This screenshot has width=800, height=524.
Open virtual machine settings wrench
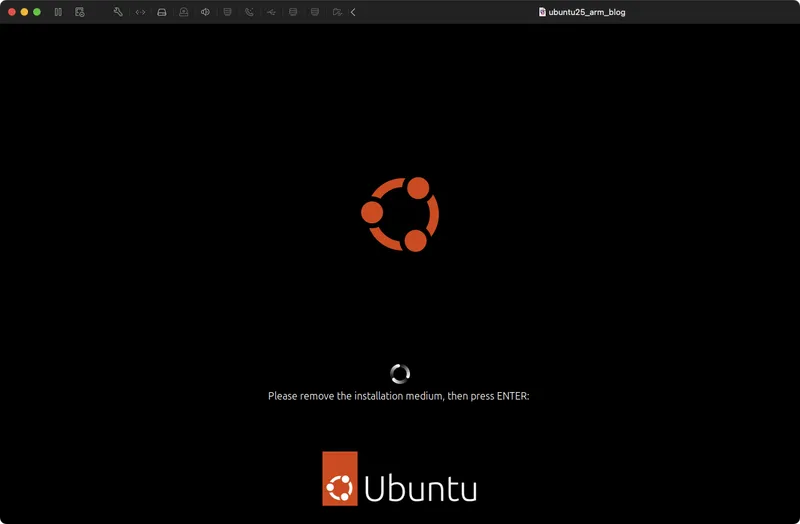pos(118,12)
